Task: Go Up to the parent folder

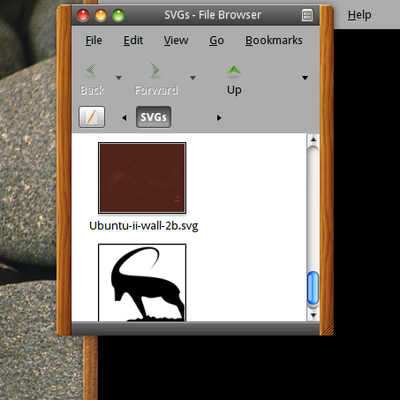Action: tap(234, 80)
